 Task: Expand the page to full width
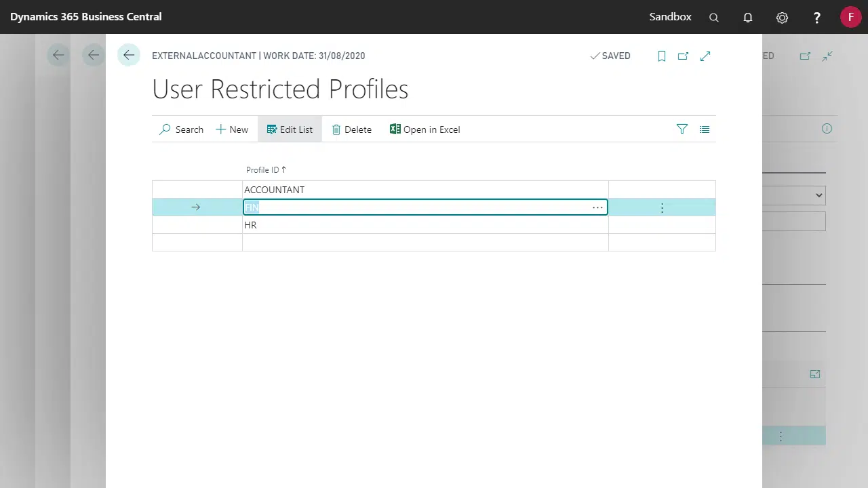[x=705, y=56]
